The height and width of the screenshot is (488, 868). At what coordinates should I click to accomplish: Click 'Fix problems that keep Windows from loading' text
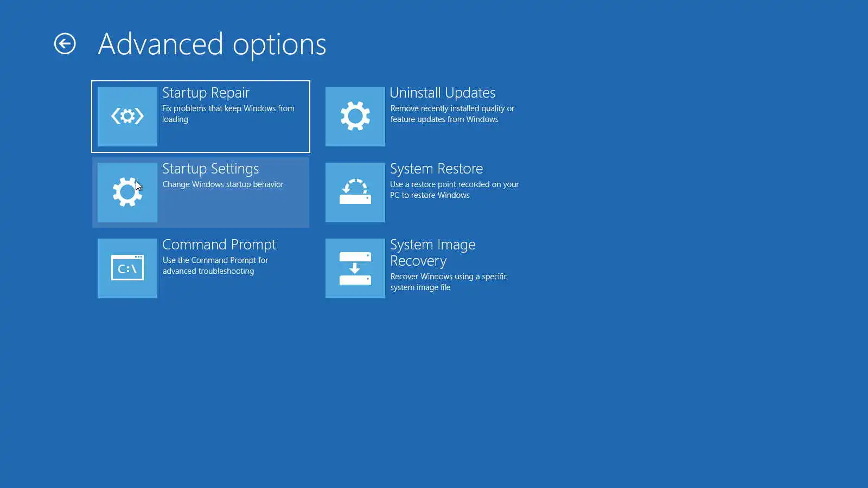(228, 114)
